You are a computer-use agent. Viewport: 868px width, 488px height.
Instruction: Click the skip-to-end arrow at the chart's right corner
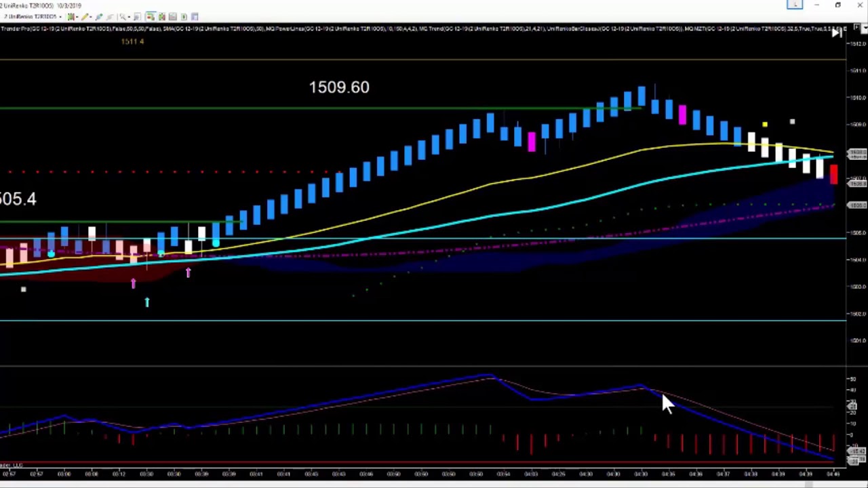837,33
